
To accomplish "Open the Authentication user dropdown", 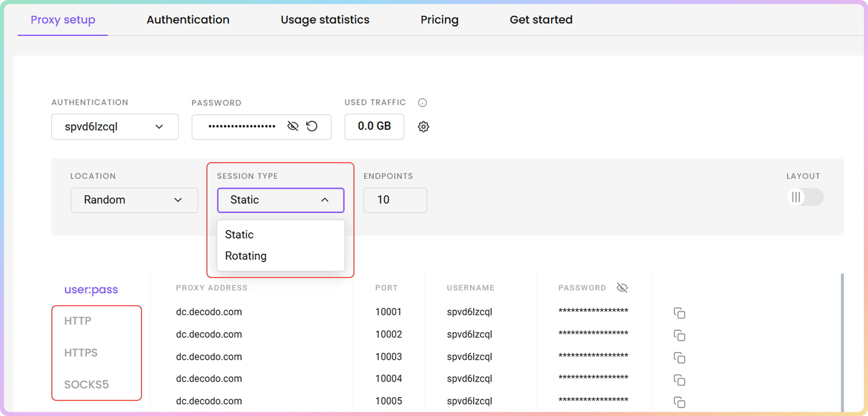I will 115,127.
